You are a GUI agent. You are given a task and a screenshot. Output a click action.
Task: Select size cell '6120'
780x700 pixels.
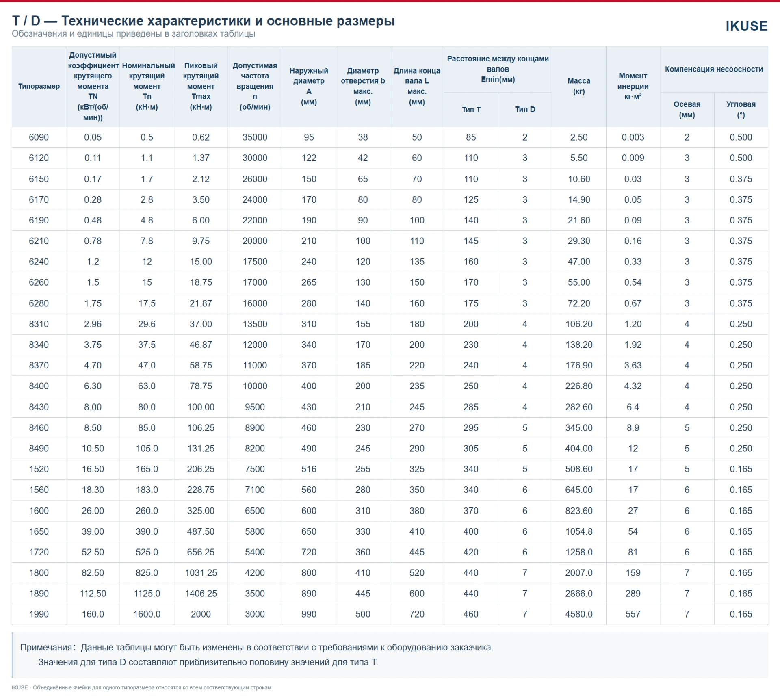(39, 158)
